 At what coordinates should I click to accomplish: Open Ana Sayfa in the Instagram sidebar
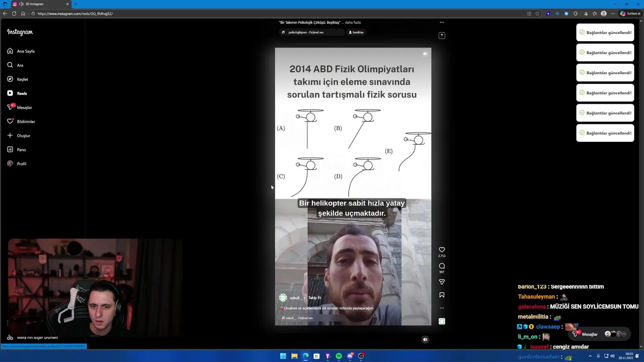(21, 51)
